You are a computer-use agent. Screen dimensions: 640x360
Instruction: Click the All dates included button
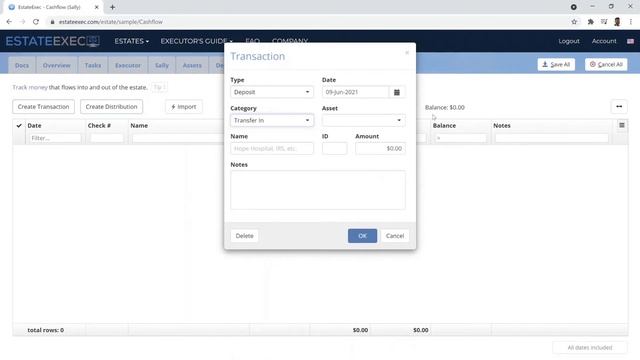[x=590, y=348]
